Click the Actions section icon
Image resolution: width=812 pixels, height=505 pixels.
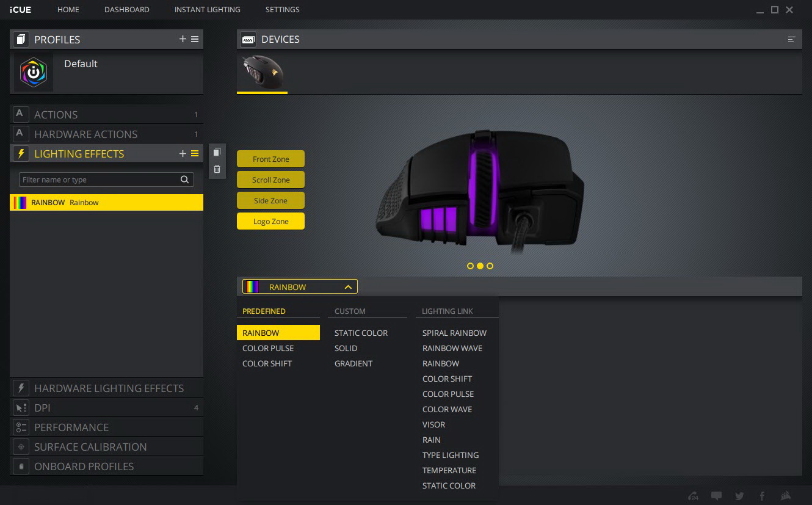(21, 114)
